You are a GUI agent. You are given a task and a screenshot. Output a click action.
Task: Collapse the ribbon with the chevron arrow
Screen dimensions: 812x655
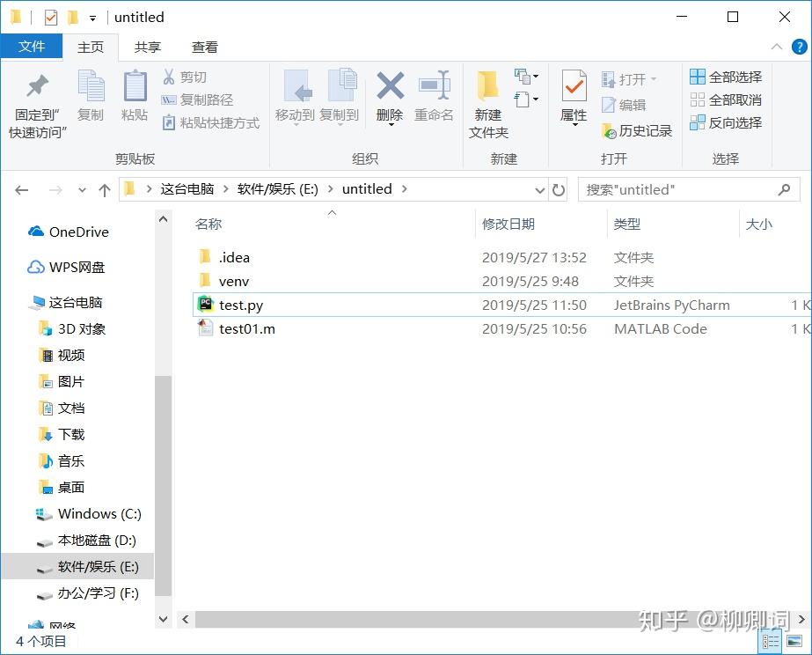(x=775, y=47)
